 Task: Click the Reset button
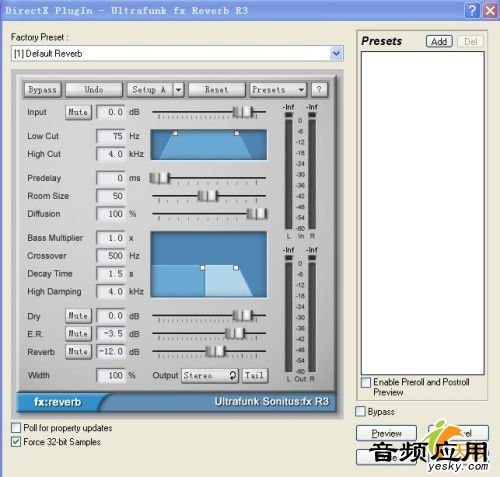coord(217,90)
